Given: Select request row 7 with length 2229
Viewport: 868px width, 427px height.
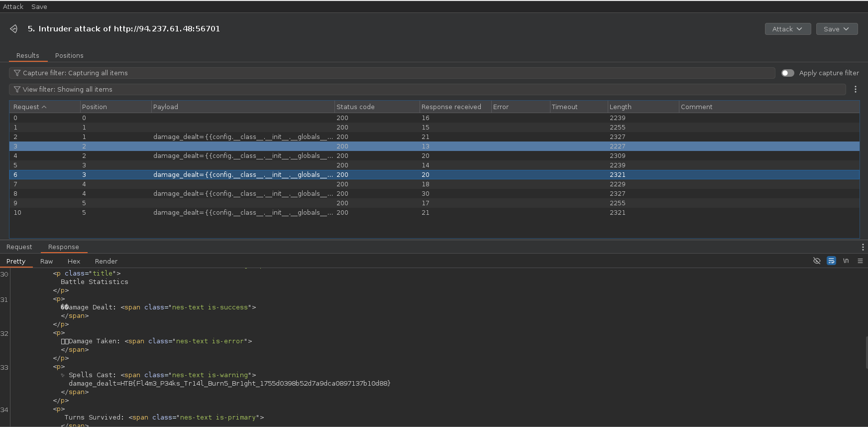Looking at the screenshot, I should coord(434,184).
